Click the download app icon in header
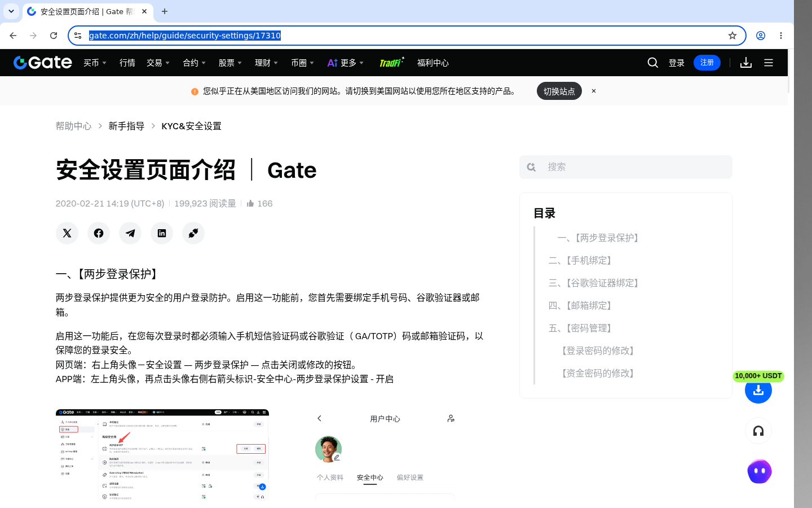This screenshot has height=508, width=812. [x=746, y=63]
